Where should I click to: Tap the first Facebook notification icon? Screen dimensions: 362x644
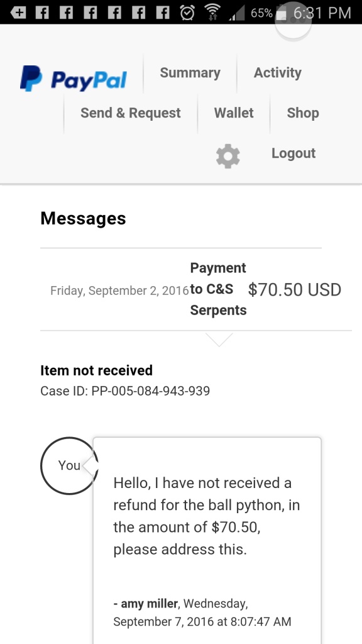(x=42, y=13)
